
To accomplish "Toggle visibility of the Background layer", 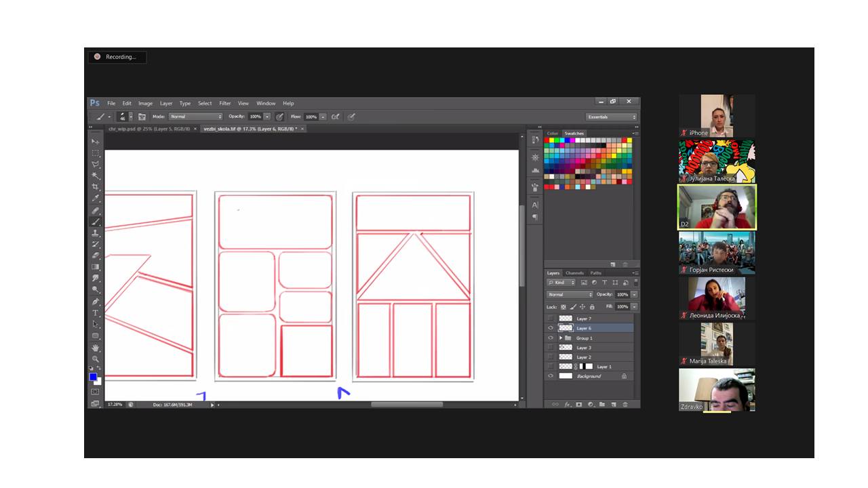I will (x=551, y=376).
